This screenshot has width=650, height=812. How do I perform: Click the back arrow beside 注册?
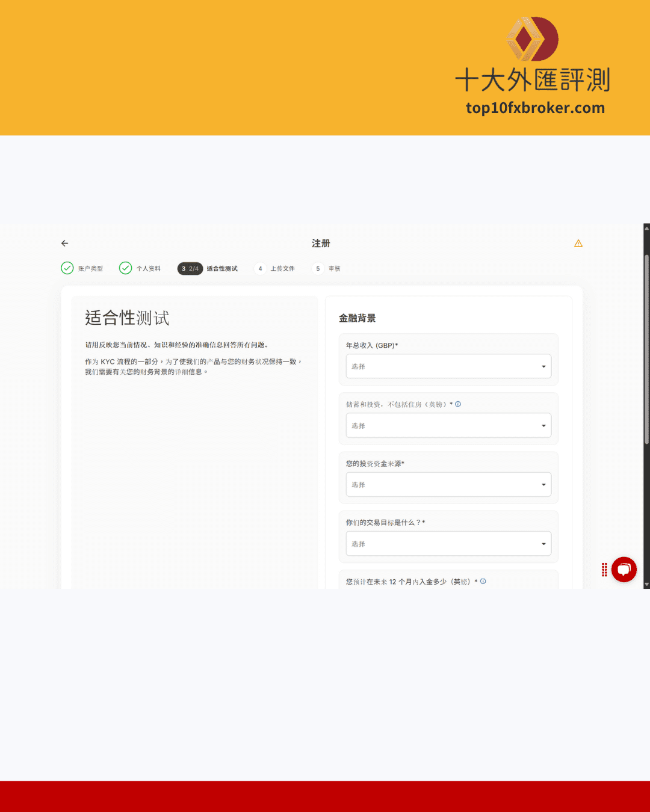pos(65,244)
